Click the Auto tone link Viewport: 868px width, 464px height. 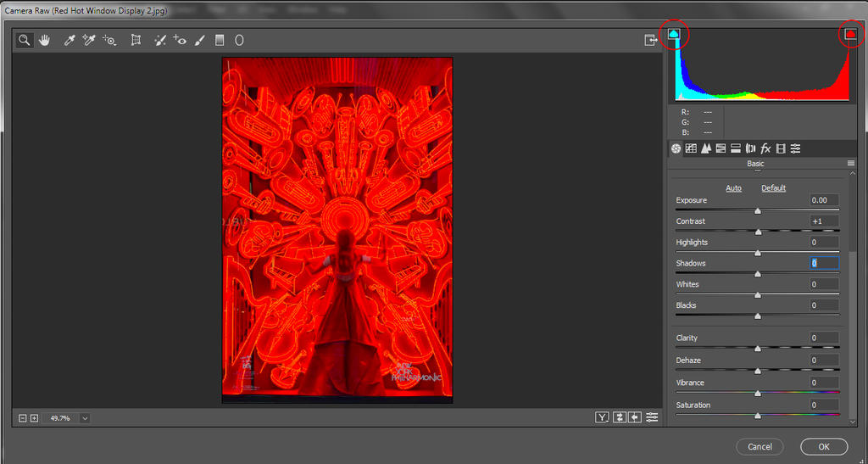click(734, 188)
